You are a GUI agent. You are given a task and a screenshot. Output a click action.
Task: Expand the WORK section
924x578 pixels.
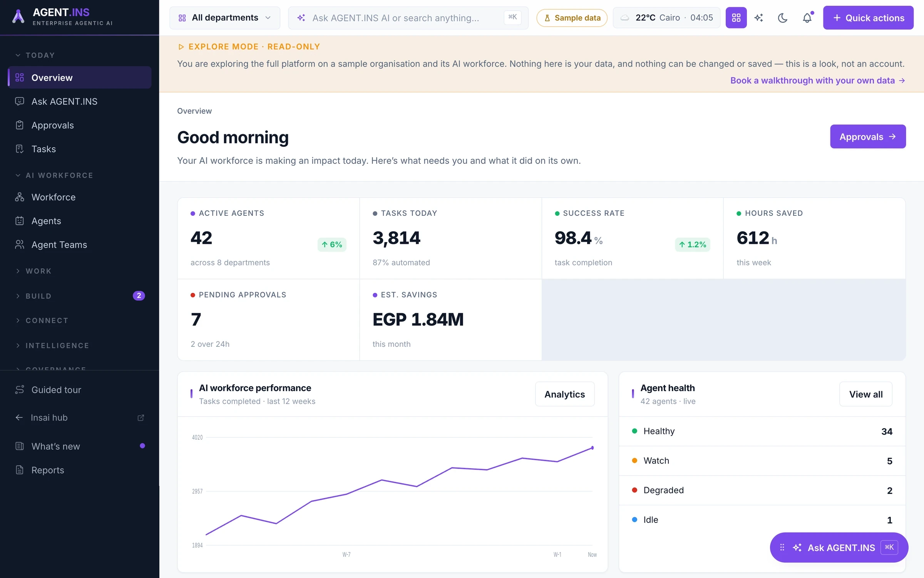(33, 271)
